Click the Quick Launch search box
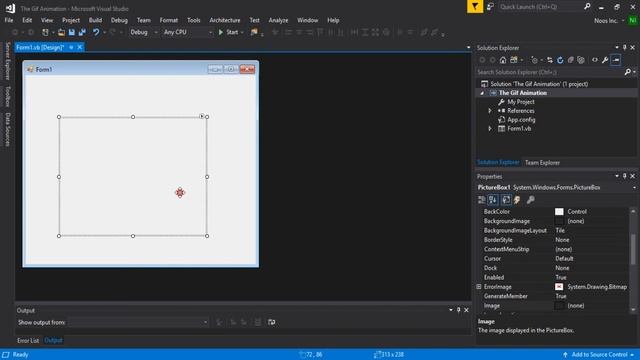The width and height of the screenshot is (640, 360). coord(541,7)
